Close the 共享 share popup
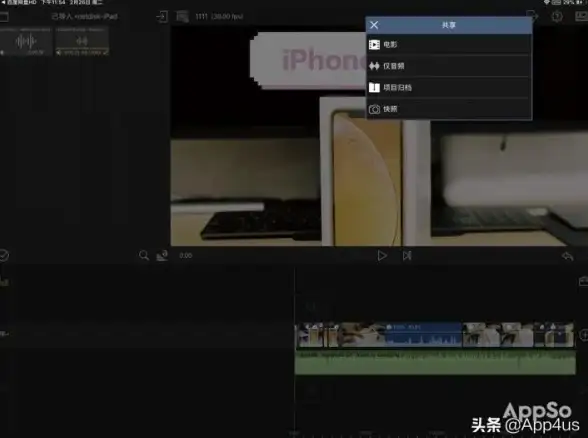Viewport: 588px width, 438px height. pyautogui.click(x=374, y=25)
